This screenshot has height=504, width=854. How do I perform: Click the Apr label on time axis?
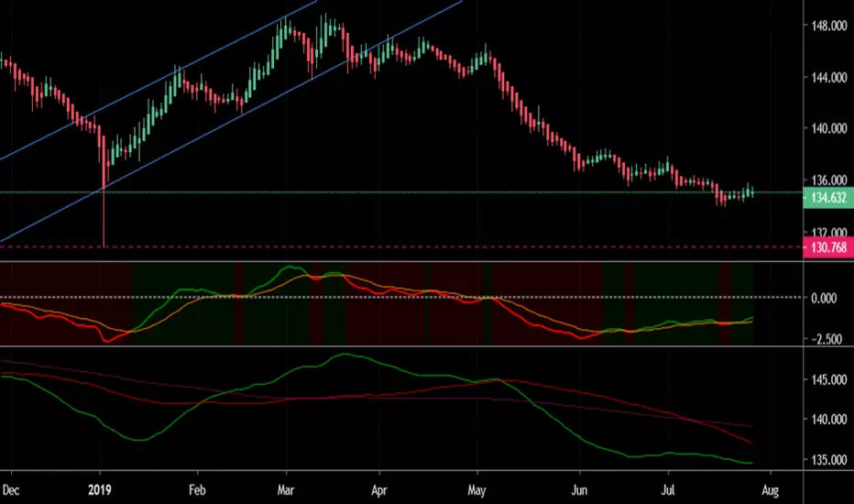coord(379,490)
